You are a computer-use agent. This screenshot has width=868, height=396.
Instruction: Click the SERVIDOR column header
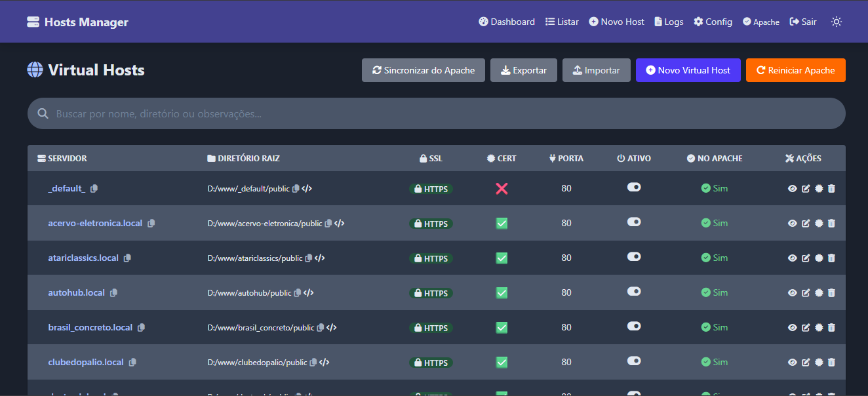pos(62,159)
